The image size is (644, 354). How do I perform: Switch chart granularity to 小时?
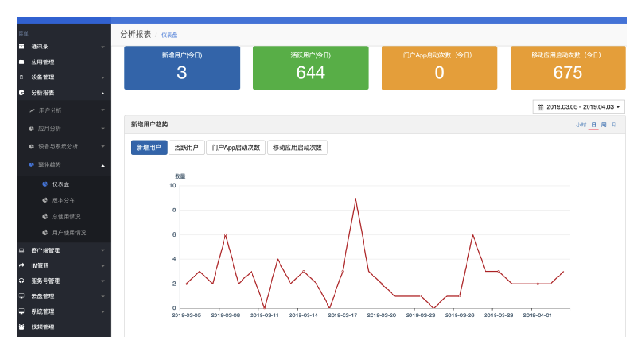coord(580,125)
